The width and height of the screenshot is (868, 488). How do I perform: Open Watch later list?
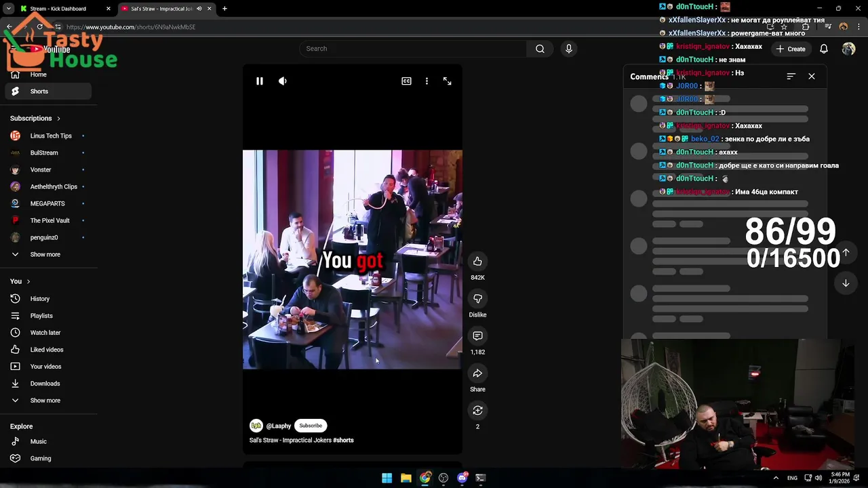click(x=48, y=333)
